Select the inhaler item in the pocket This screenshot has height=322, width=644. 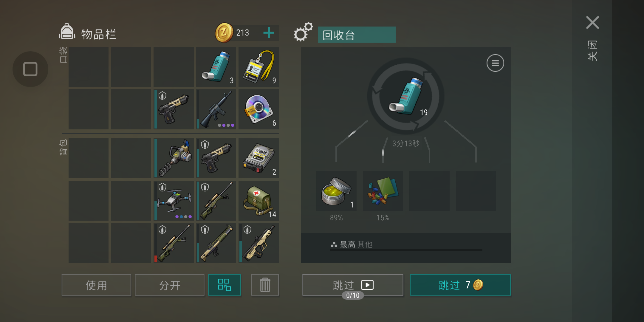216,67
